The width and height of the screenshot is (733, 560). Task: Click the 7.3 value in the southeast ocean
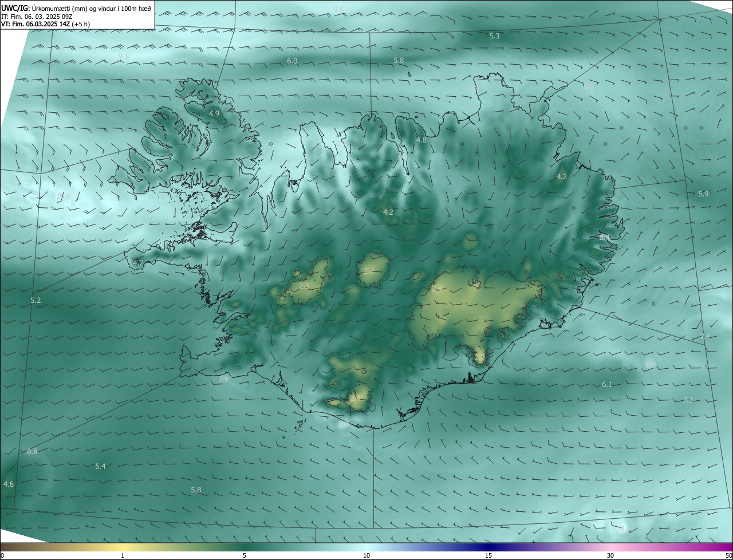[688, 400]
